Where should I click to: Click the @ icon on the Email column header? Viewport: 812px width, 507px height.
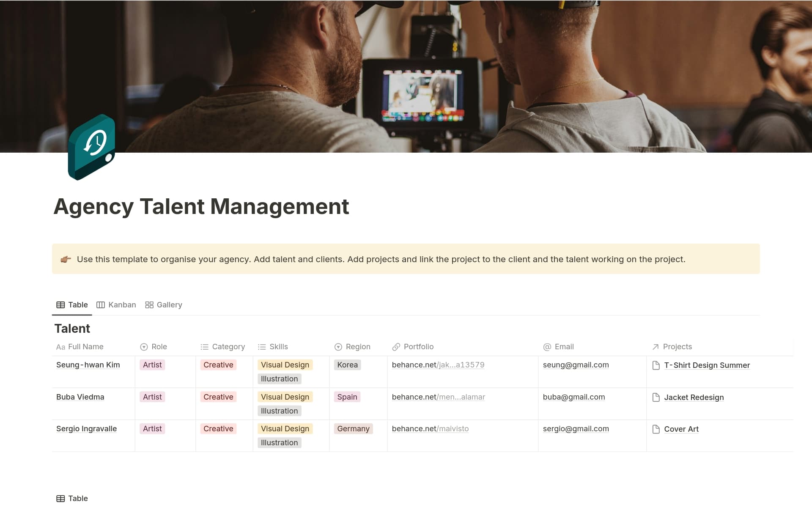(547, 347)
